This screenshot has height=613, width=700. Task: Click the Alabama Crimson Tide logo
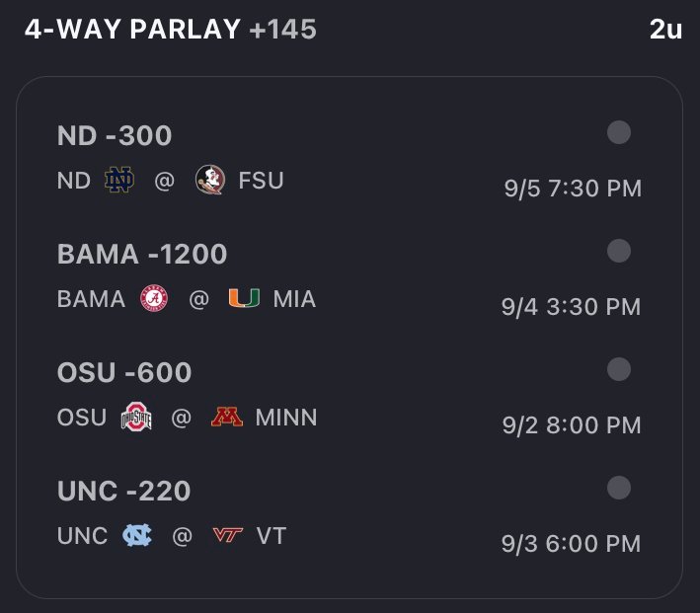[x=154, y=298]
